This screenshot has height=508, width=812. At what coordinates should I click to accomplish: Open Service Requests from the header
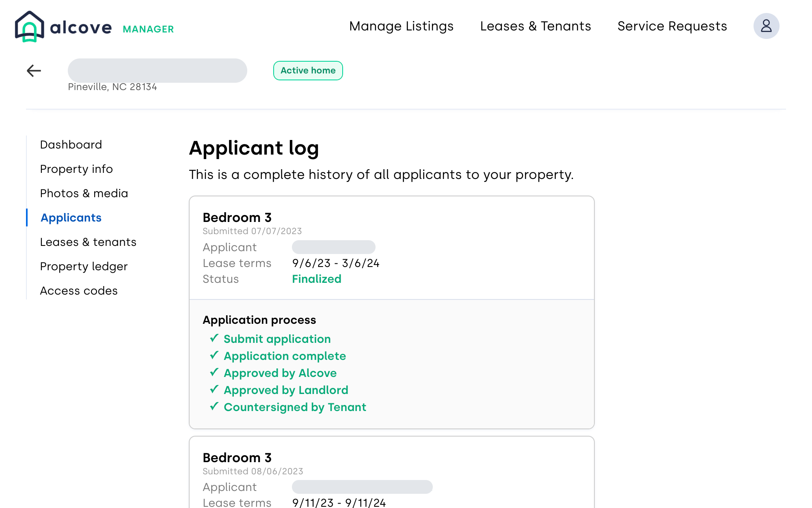click(672, 26)
